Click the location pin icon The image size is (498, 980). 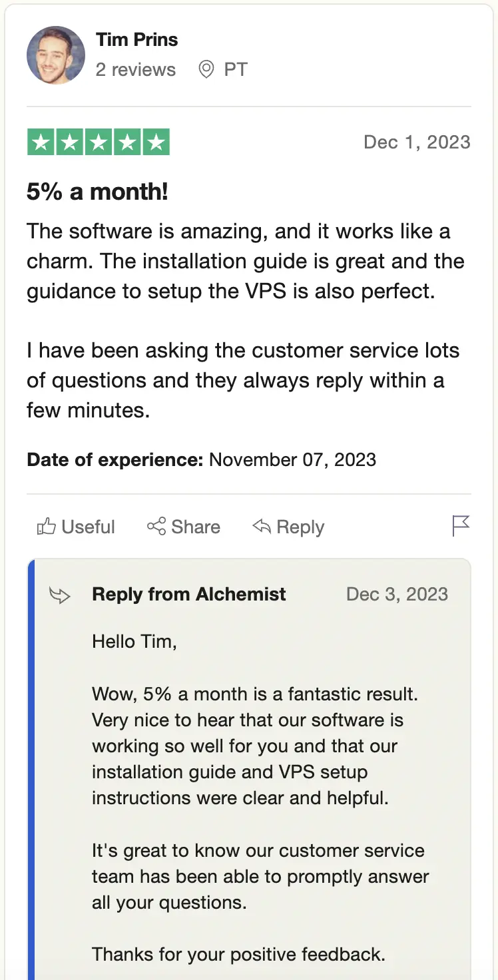(x=206, y=69)
